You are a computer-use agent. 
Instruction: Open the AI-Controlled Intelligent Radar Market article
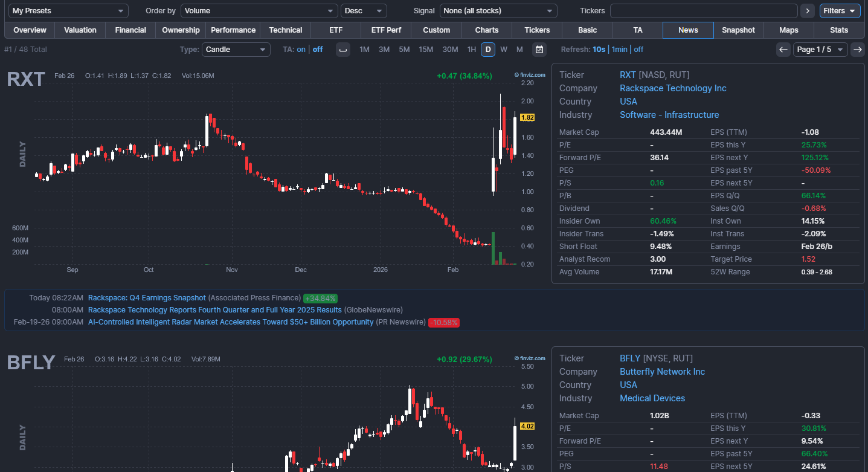[231, 322]
